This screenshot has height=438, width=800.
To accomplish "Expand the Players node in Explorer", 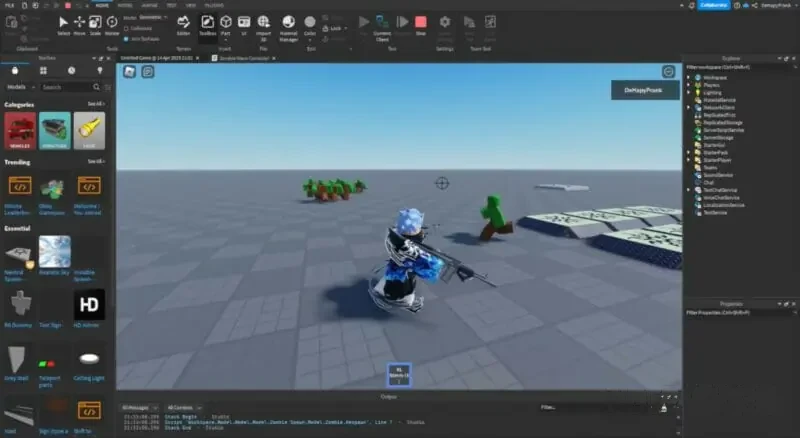I will click(x=689, y=85).
